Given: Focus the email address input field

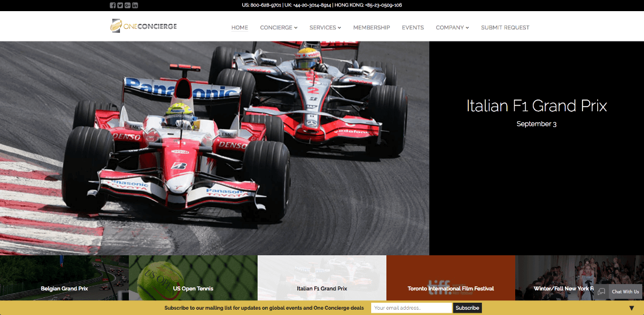Looking at the screenshot, I should click(411, 308).
